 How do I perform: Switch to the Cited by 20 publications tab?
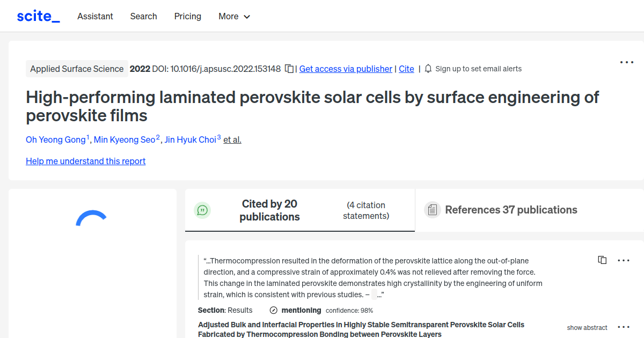pos(269,210)
